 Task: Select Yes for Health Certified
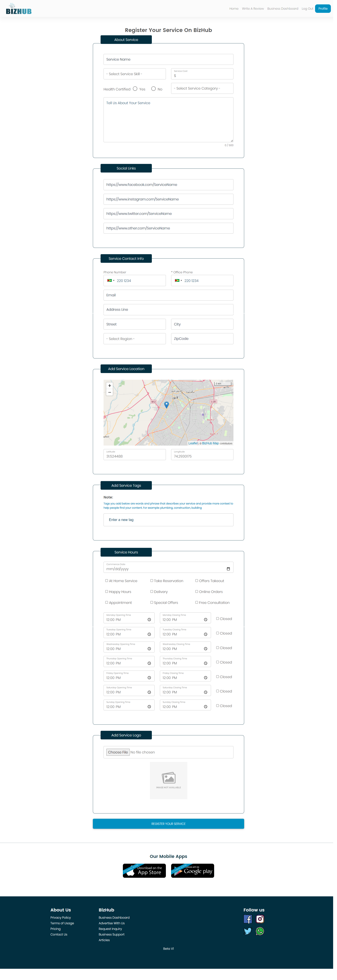135,89
